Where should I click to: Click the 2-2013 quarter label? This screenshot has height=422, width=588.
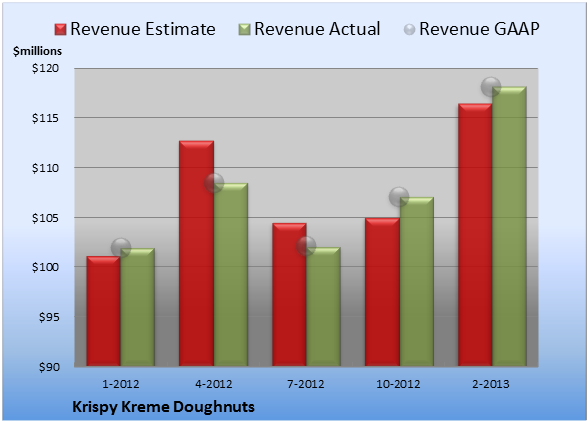point(491,384)
